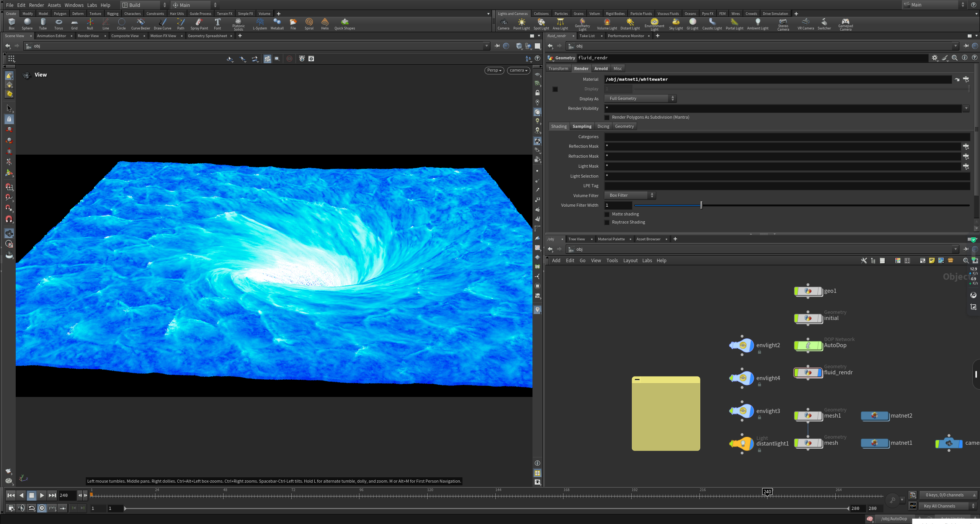
Task: Open the Display As dropdown
Action: [x=640, y=99]
